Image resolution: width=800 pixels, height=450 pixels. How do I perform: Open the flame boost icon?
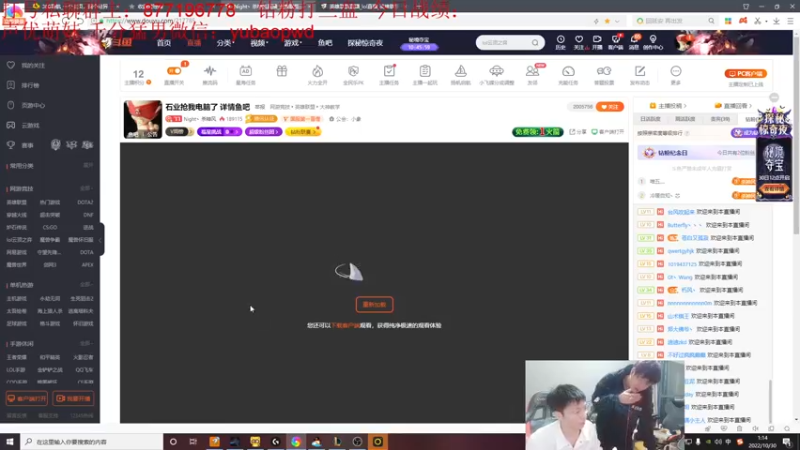coord(317,71)
